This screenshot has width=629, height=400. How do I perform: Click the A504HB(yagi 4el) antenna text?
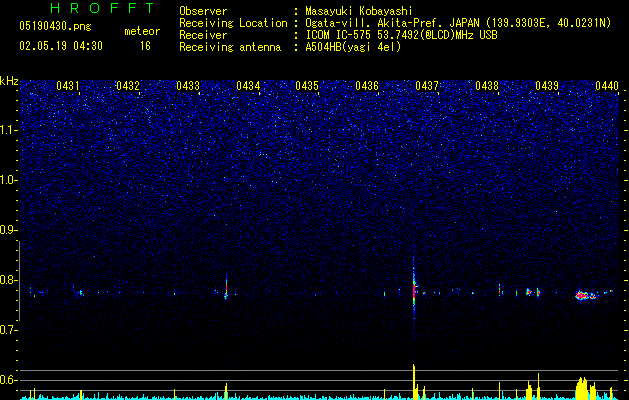pos(353,47)
